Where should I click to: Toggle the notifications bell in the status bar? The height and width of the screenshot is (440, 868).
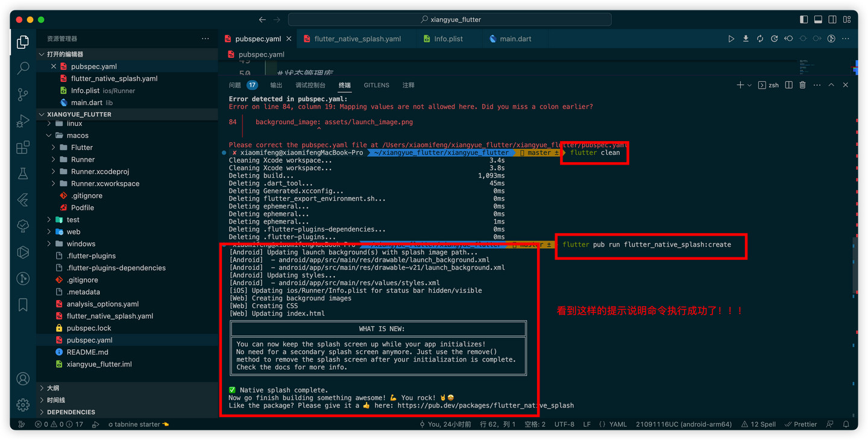(846, 424)
